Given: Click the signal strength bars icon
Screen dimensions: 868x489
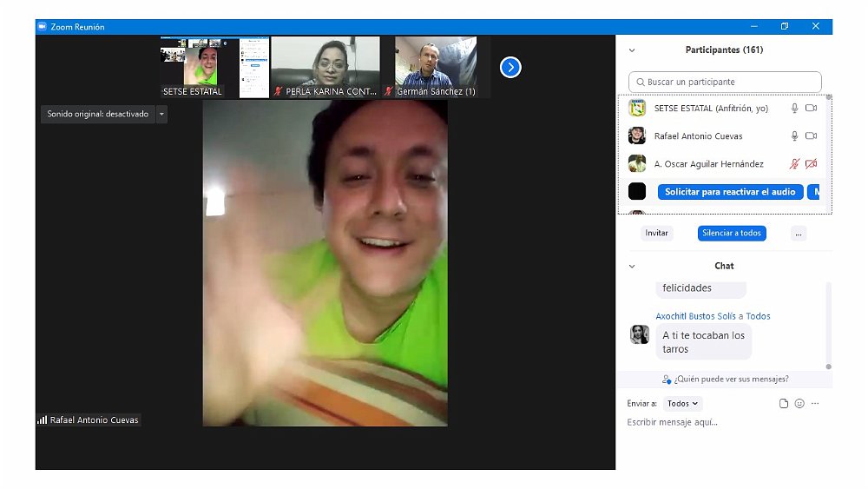Looking at the screenshot, I should 42,420.
